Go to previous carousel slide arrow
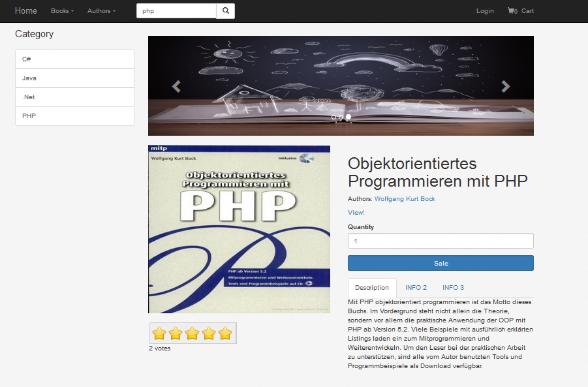The image size is (588, 387). (x=176, y=86)
